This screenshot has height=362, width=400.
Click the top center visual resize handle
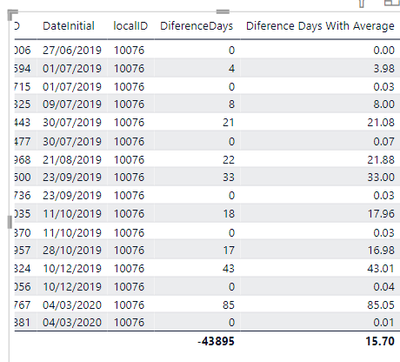point(223,12)
